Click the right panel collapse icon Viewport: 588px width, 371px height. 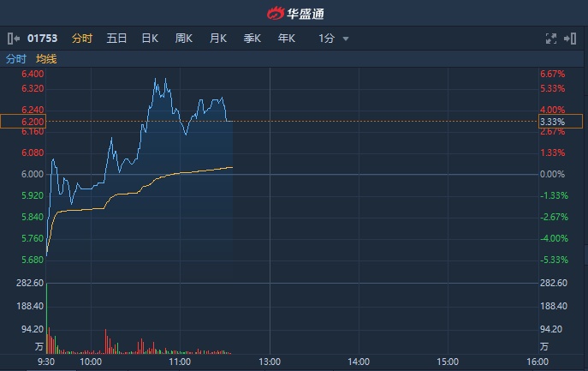pyautogui.click(x=571, y=39)
